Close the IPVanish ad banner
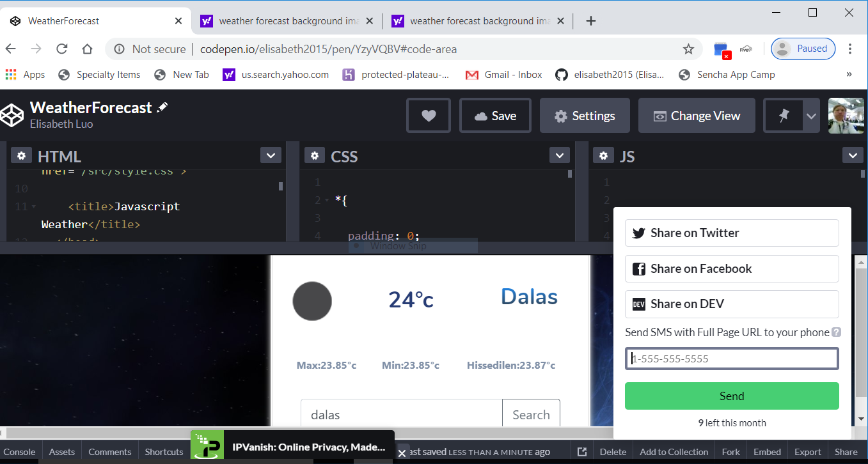Screen dimensions: 868x464 402,453
